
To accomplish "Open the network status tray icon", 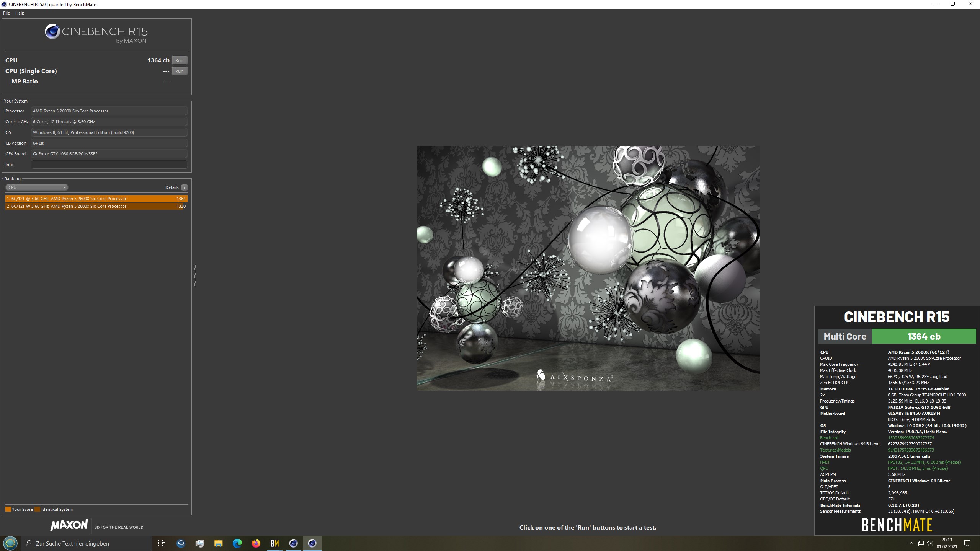I will (x=921, y=543).
